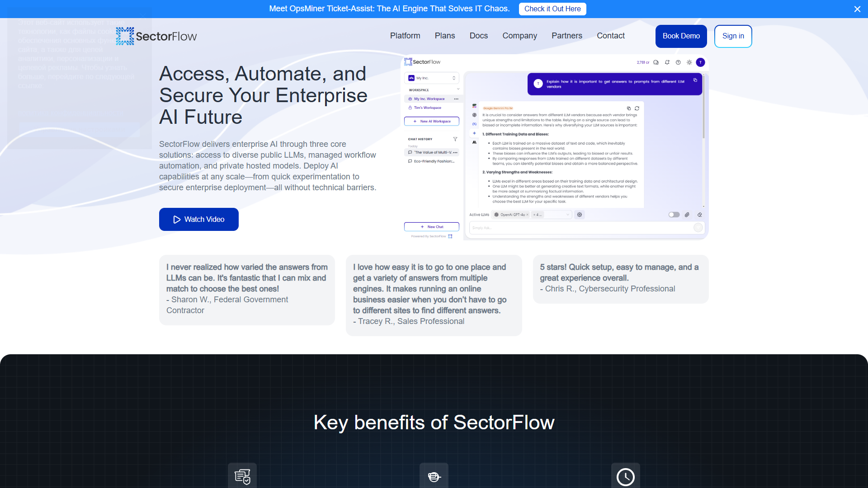Viewport: 868px width, 488px height.
Task: Select My Inc. Workspace in the sidebar
Action: coord(429,99)
